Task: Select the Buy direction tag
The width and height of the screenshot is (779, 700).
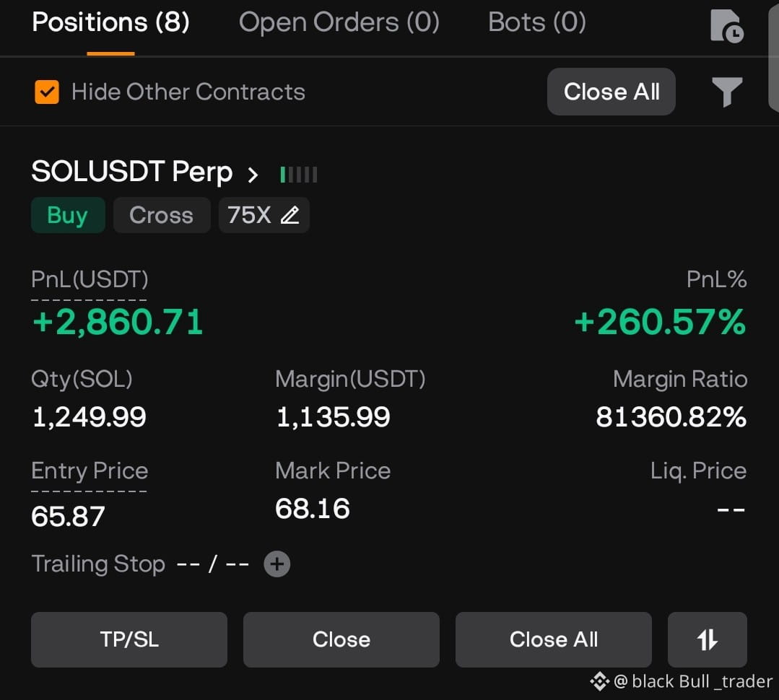Action: (x=68, y=215)
